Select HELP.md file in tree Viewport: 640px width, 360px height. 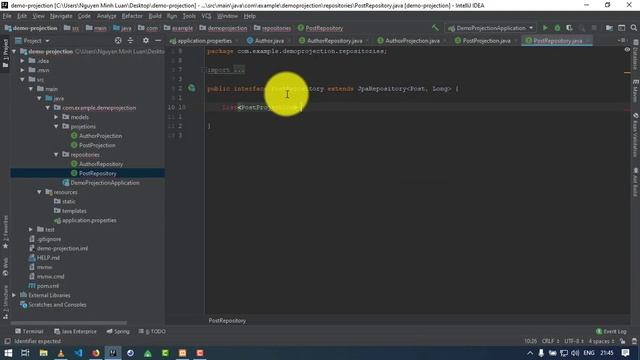click(48, 258)
